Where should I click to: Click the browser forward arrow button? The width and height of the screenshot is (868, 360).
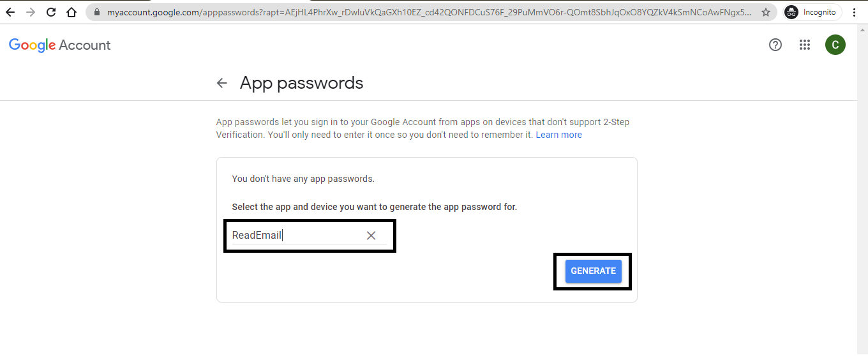(31, 12)
